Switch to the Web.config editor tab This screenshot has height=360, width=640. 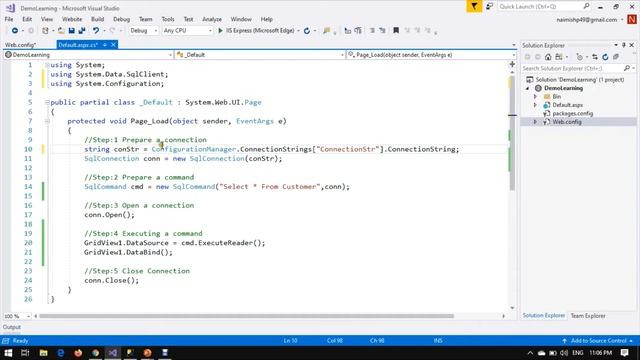pyautogui.click(x=20, y=45)
